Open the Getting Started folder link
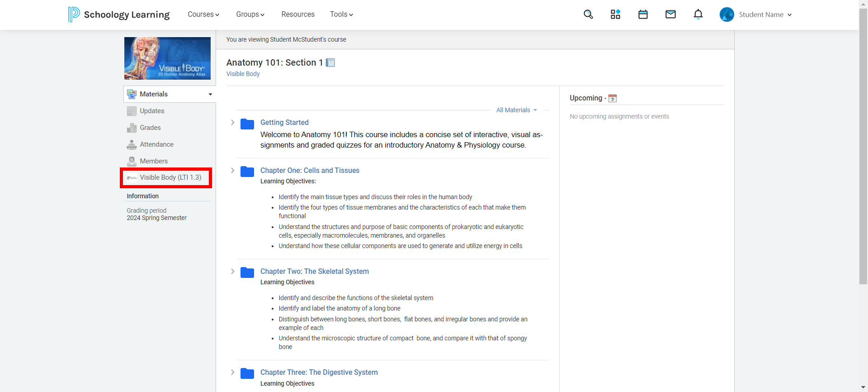Image resolution: width=868 pixels, height=392 pixels. point(284,122)
